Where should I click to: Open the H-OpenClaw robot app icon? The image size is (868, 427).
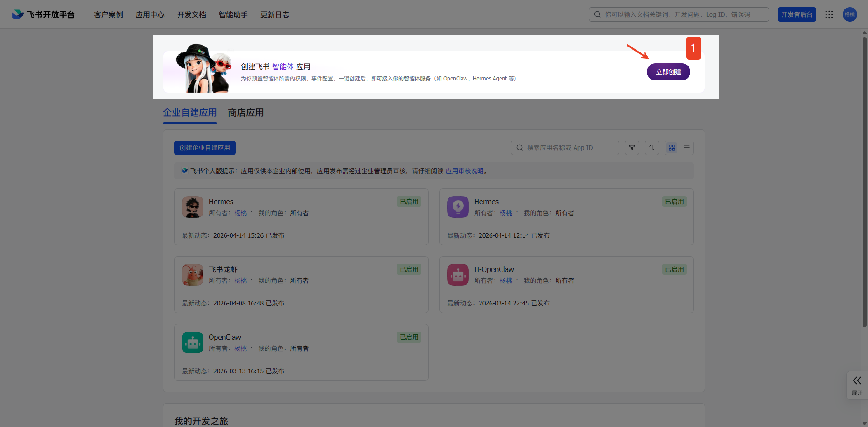tap(458, 275)
